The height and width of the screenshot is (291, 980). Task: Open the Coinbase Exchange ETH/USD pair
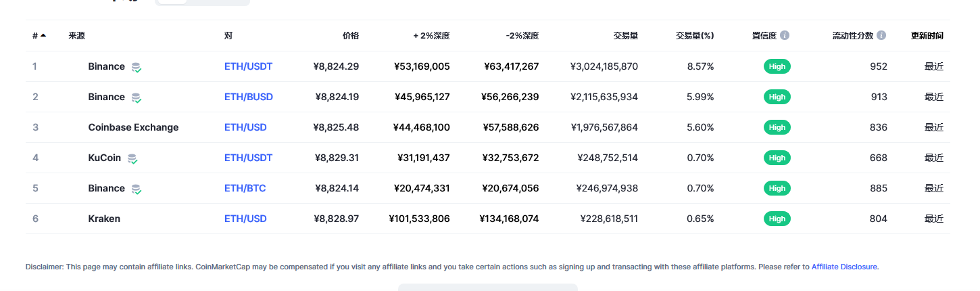[245, 127]
